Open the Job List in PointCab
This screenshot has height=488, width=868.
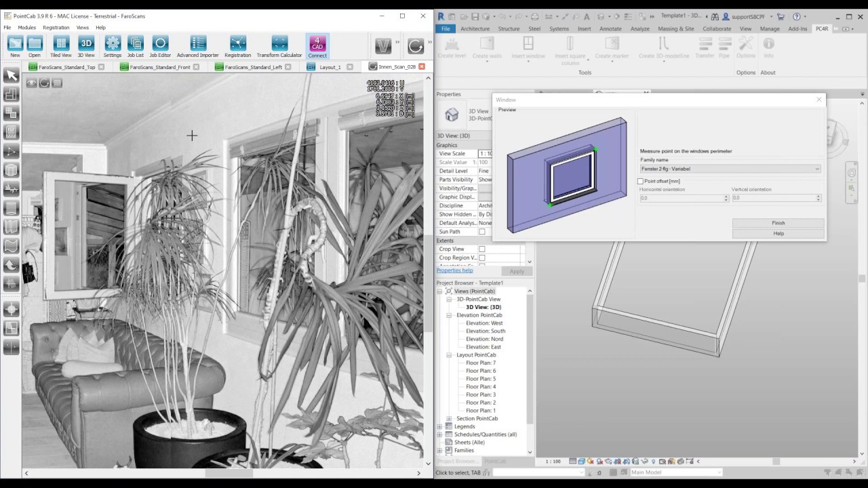[136, 45]
